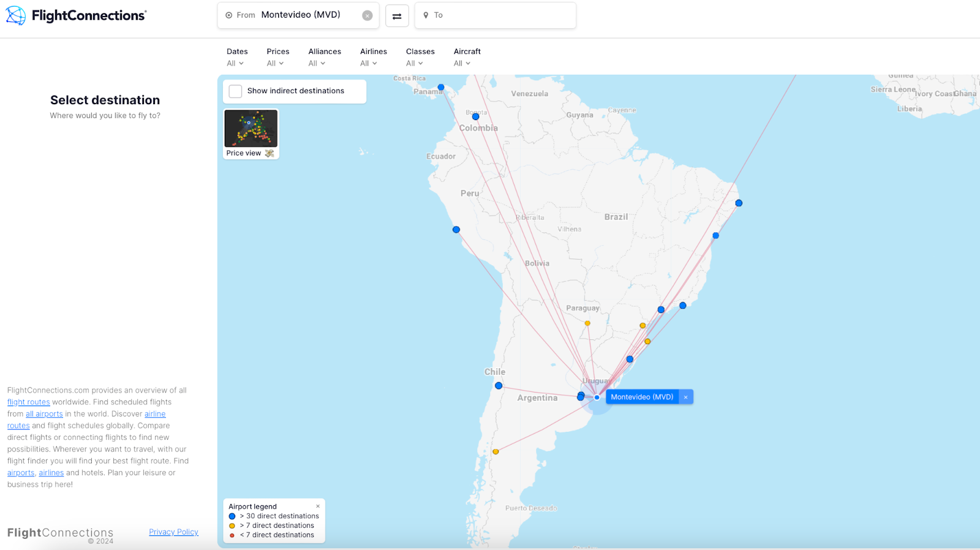Close the Montevideo (MVD) map label
This screenshot has width=980, height=550.
pos(686,397)
